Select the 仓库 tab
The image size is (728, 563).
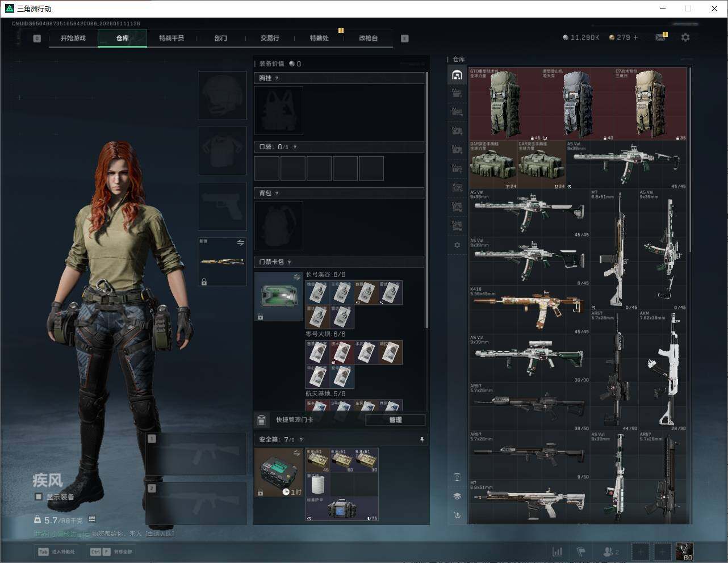[123, 38]
